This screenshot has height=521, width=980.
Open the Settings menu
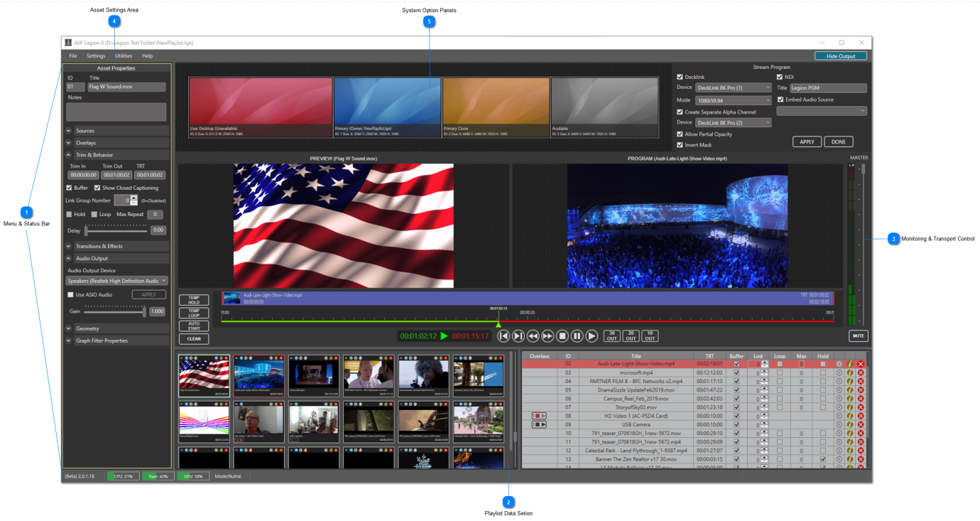[96, 56]
